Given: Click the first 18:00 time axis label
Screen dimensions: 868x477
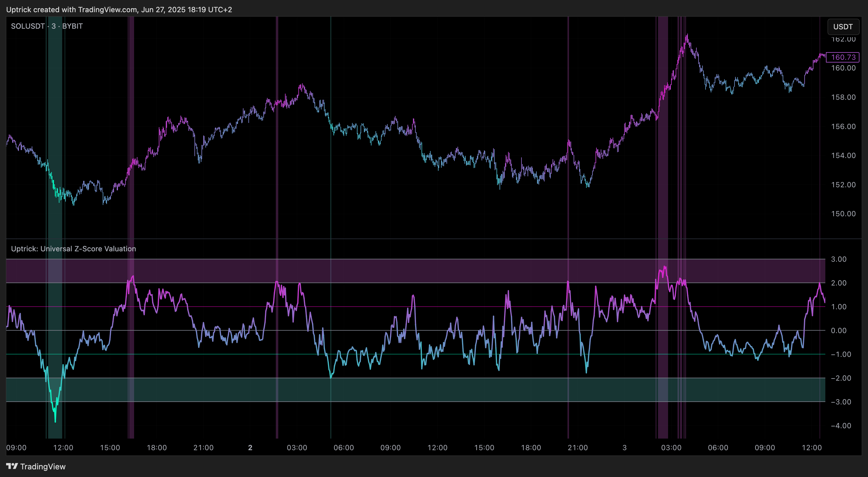Looking at the screenshot, I should click(x=157, y=448).
